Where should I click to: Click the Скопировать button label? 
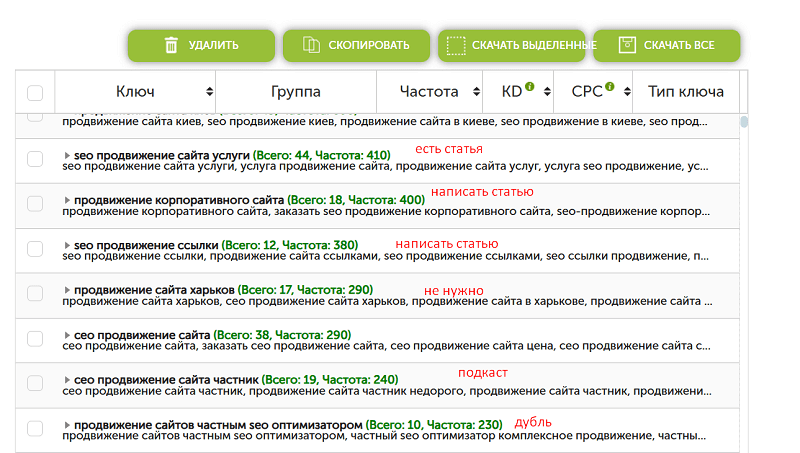[368, 45]
